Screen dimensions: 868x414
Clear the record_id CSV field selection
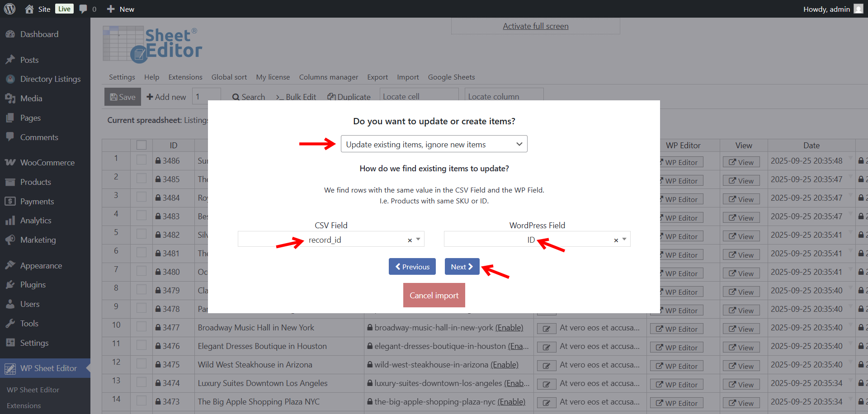410,240
